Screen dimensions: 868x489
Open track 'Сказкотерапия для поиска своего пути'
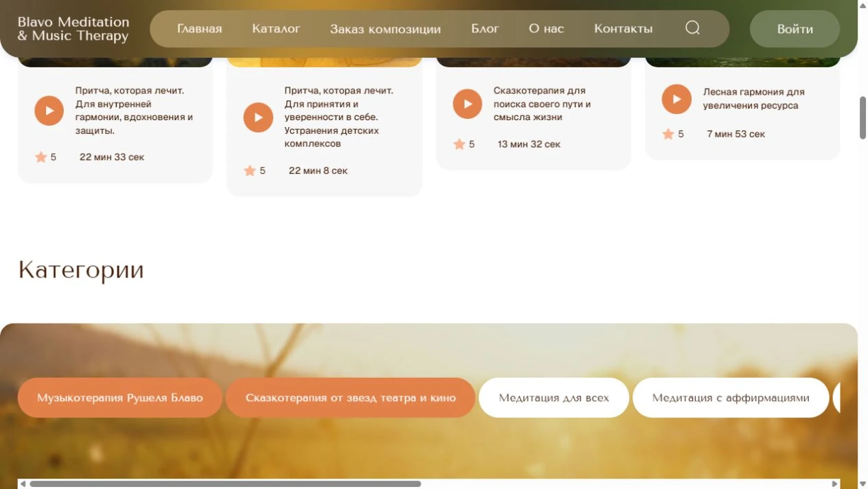pos(542,104)
